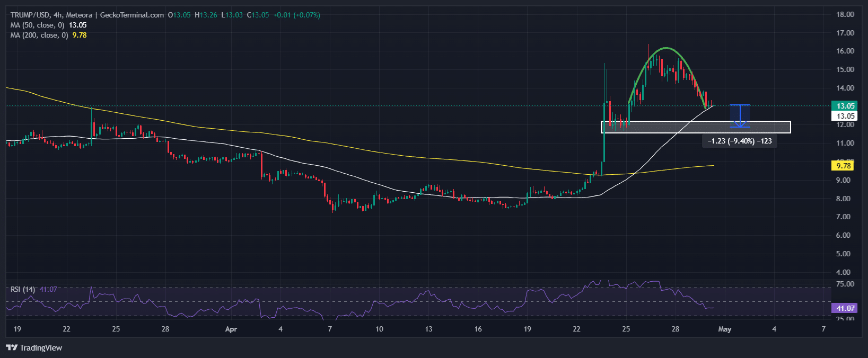This screenshot has height=358, width=868.
Task: Click the TradingView logo
Action: tap(34, 348)
